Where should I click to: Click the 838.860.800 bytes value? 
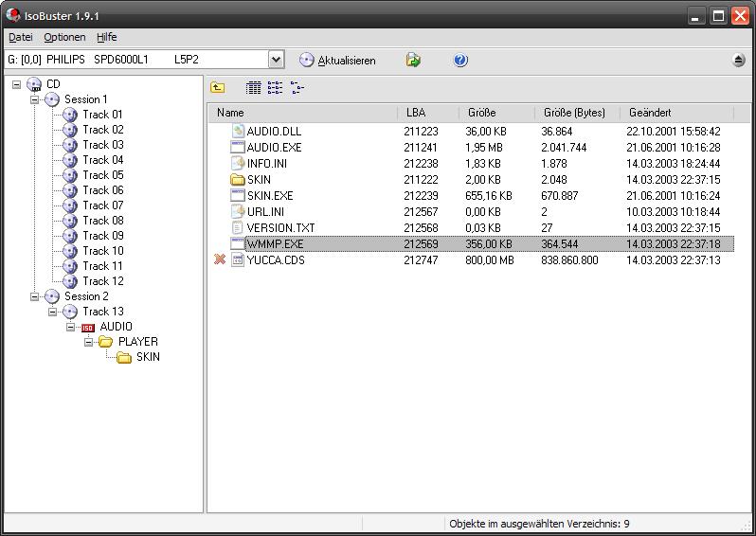click(x=569, y=260)
